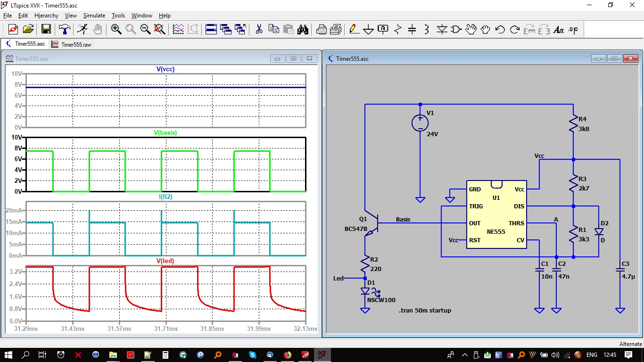The width and height of the screenshot is (644, 362).
Task: Open the Tools menu
Action: pyautogui.click(x=118, y=16)
